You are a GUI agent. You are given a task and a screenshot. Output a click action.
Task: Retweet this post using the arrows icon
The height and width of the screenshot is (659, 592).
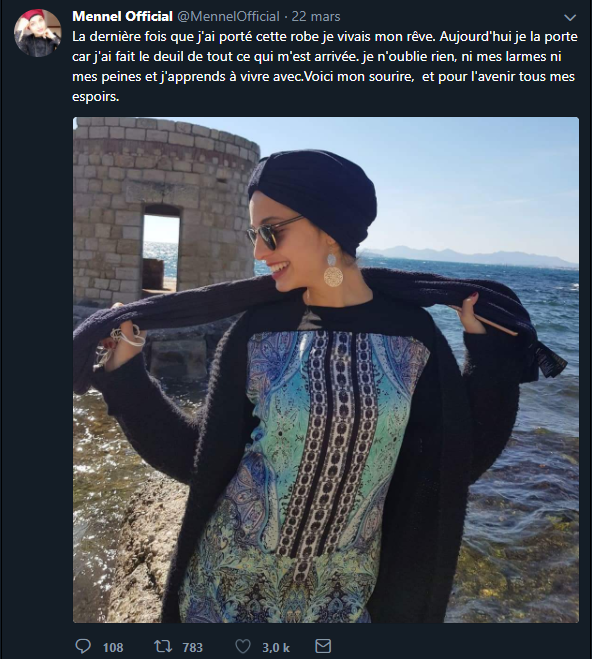pyautogui.click(x=163, y=646)
